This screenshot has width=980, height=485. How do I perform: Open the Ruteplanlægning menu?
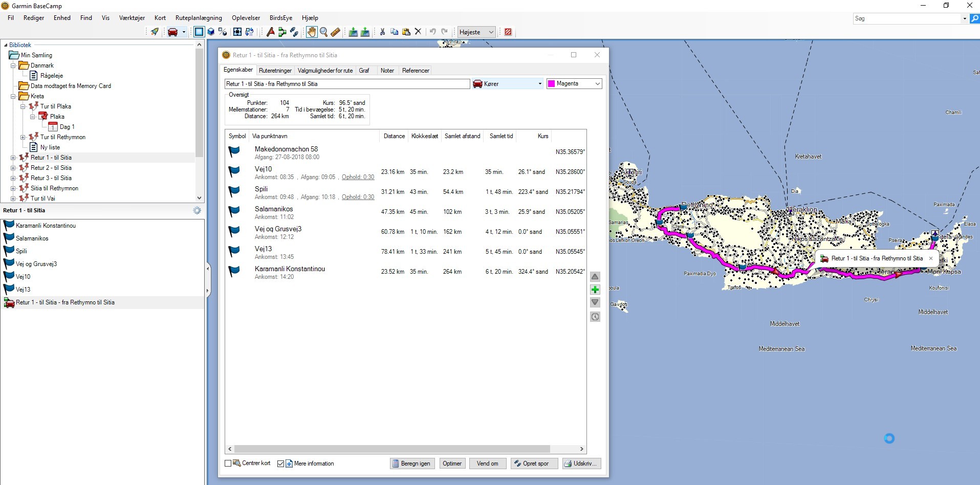199,18
